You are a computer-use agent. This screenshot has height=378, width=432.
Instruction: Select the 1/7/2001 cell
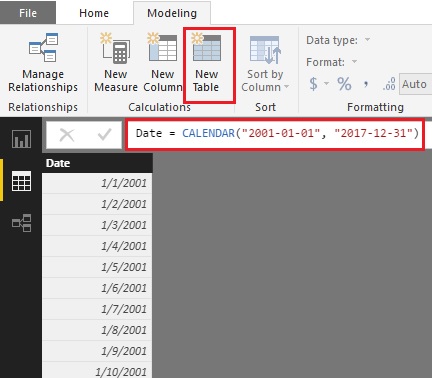point(97,309)
